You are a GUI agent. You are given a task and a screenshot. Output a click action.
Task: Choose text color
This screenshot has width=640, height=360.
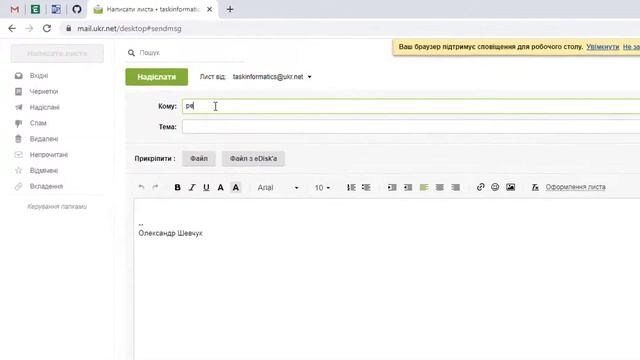click(x=220, y=187)
